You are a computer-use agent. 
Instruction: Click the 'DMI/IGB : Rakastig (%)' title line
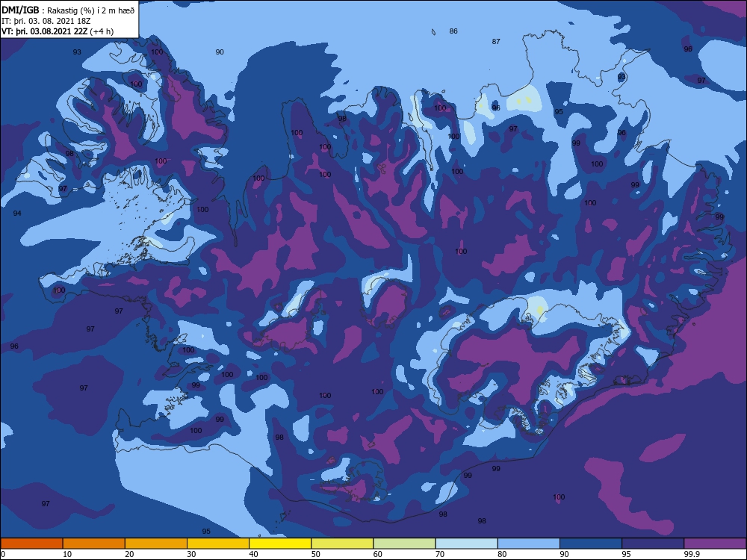point(68,10)
